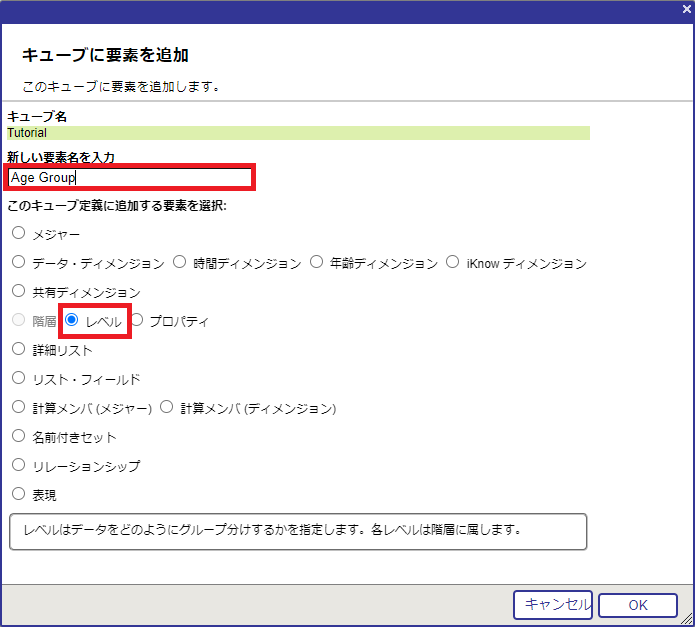The height and width of the screenshot is (627, 695).
Task: Pick the リスト・フィールド radio button
Action: (18, 379)
